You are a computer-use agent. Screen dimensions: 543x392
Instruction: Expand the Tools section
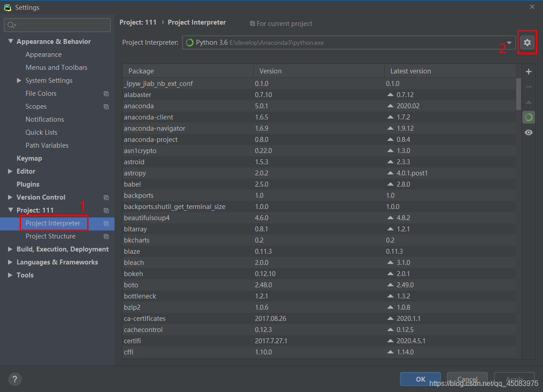coord(10,275)
